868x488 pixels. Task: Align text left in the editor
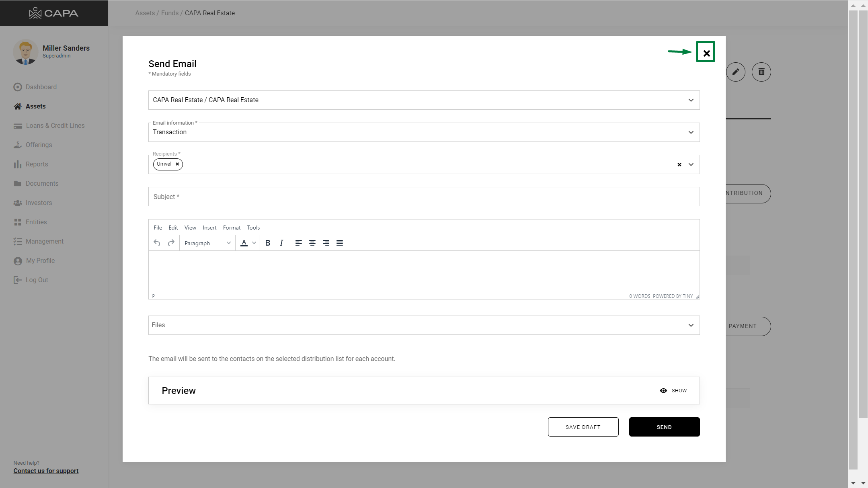click(x=298, y=243)
